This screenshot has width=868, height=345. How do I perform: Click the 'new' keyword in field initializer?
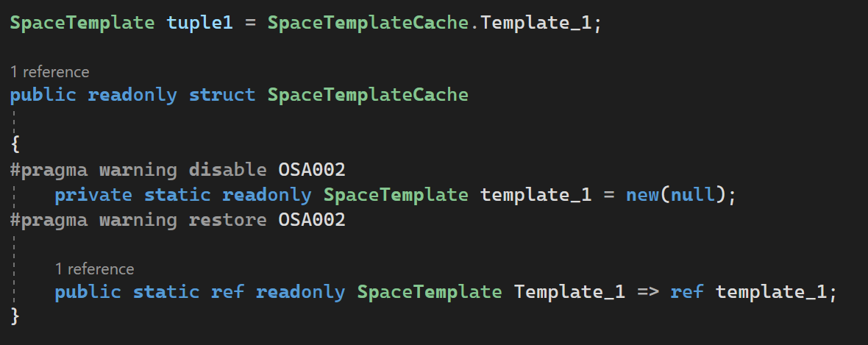click(643, 195)
